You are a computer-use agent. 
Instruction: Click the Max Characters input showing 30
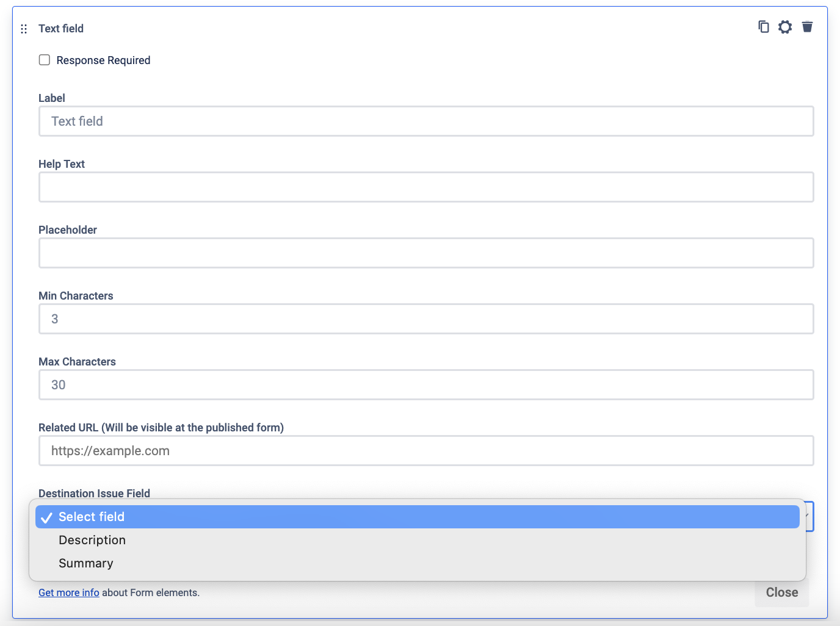click(426, 384)
